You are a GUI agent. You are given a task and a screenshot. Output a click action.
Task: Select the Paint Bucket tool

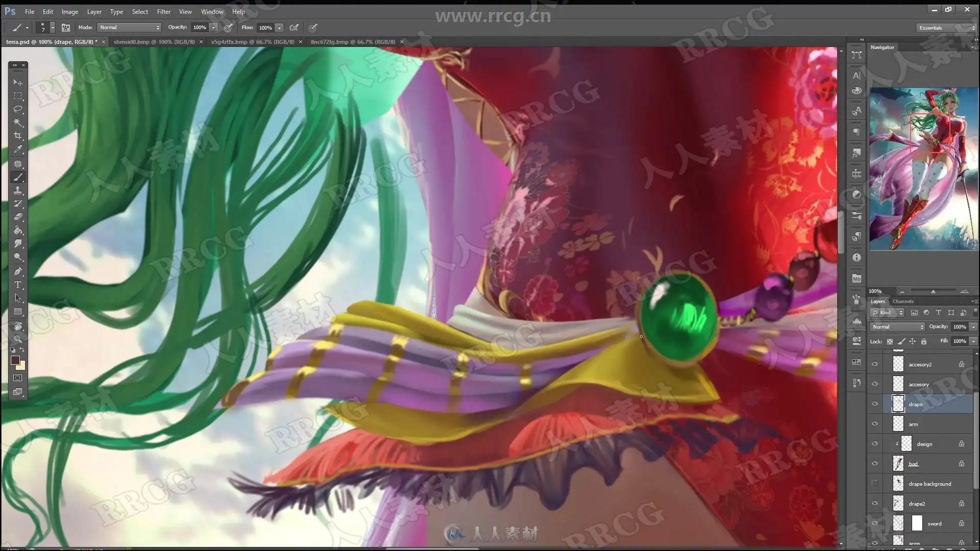click(x=18, y=231)
